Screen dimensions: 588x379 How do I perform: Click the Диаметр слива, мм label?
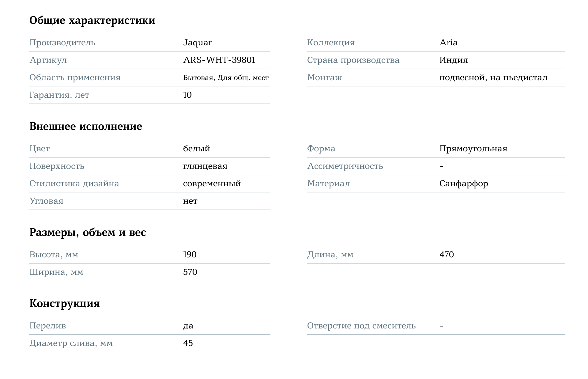71,343
